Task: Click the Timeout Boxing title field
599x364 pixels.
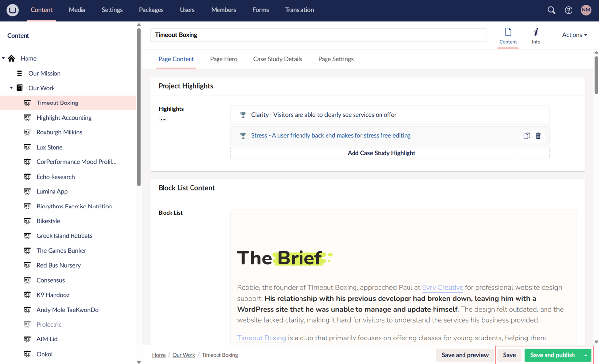Action: [x=318, y=35]
